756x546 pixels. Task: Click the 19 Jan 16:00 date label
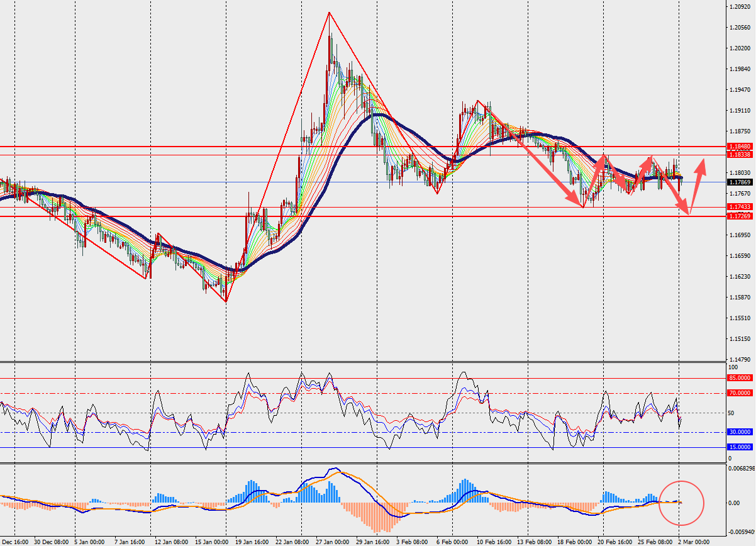(252, 541)
